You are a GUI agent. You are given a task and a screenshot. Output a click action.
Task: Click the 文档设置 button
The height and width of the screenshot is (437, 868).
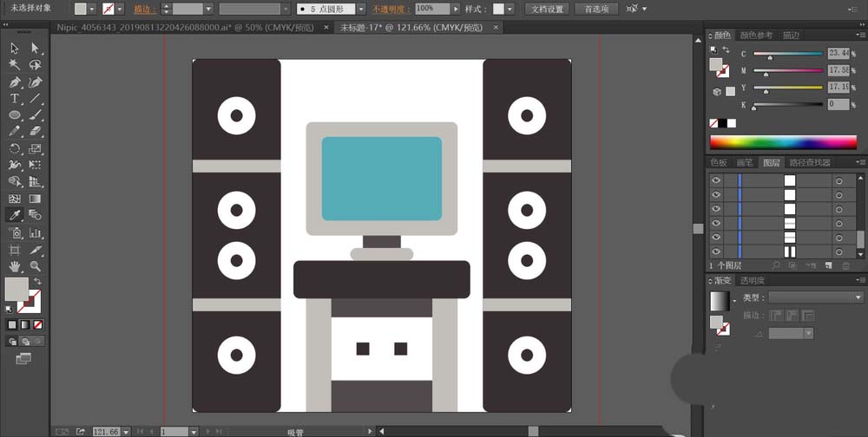[x=547, y=10]
